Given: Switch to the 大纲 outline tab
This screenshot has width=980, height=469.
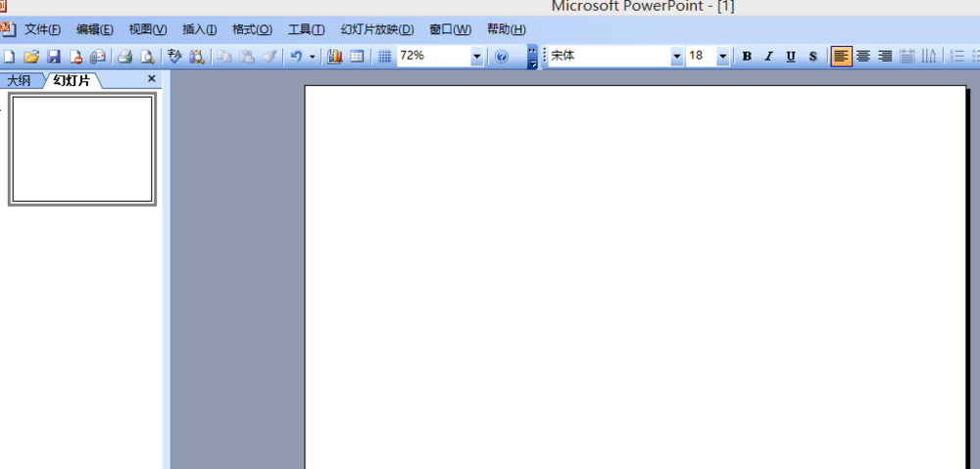Looking at the screenshot, I should [20, 80].
